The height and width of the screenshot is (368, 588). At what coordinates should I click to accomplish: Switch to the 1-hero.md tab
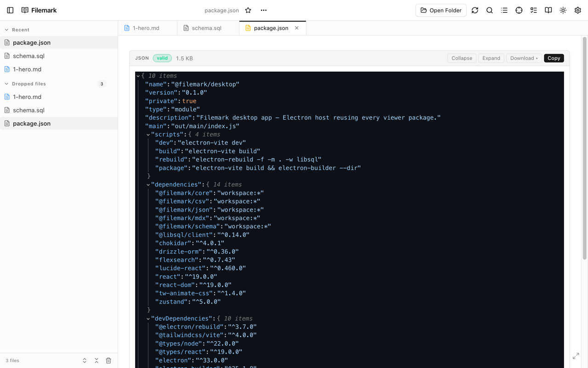147,28
